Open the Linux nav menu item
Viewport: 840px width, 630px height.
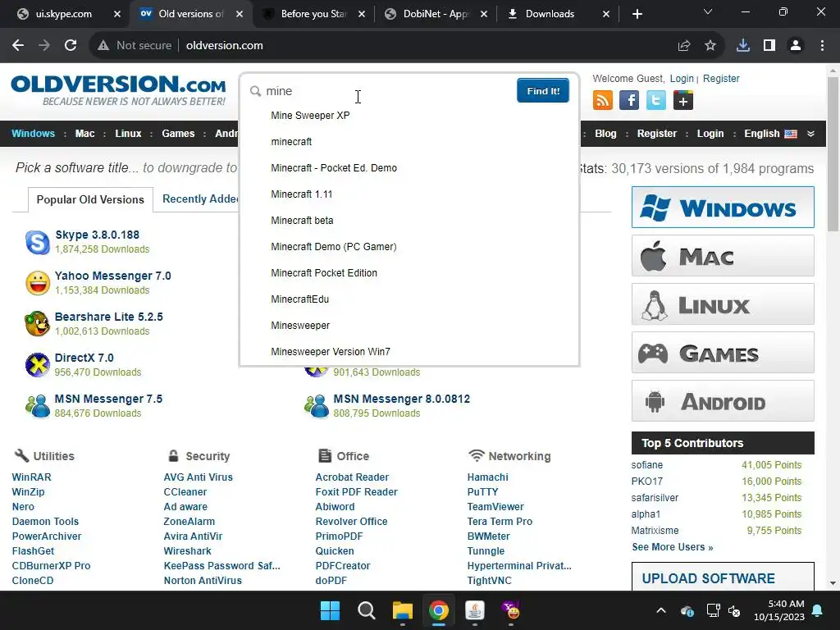pyautogui.click(x=128, y=134)
